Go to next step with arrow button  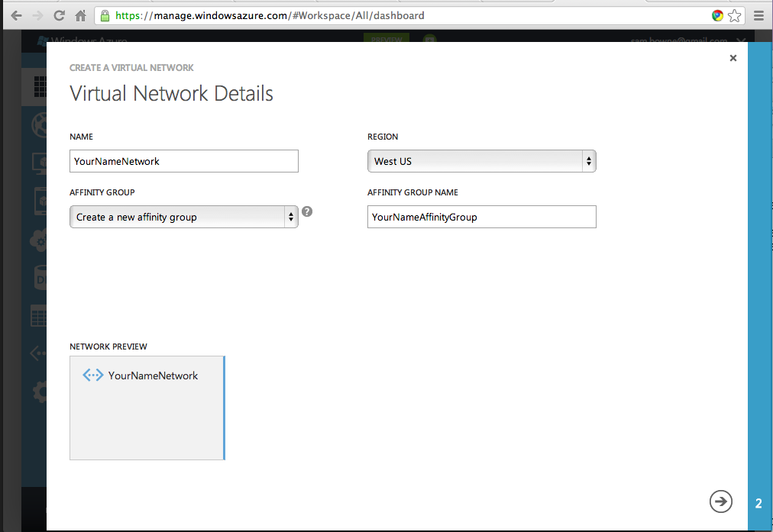click(x=721, y=501)
